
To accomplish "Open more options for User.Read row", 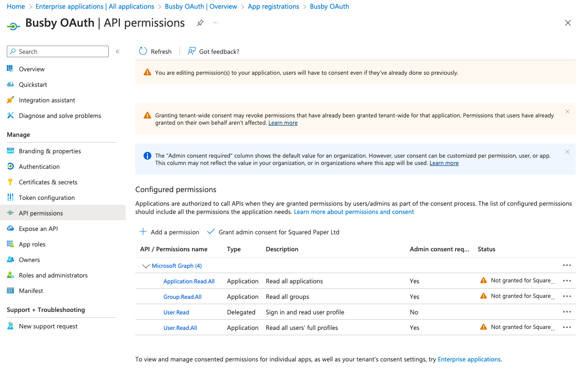I will pyautogui.click(x=567, y=312).
